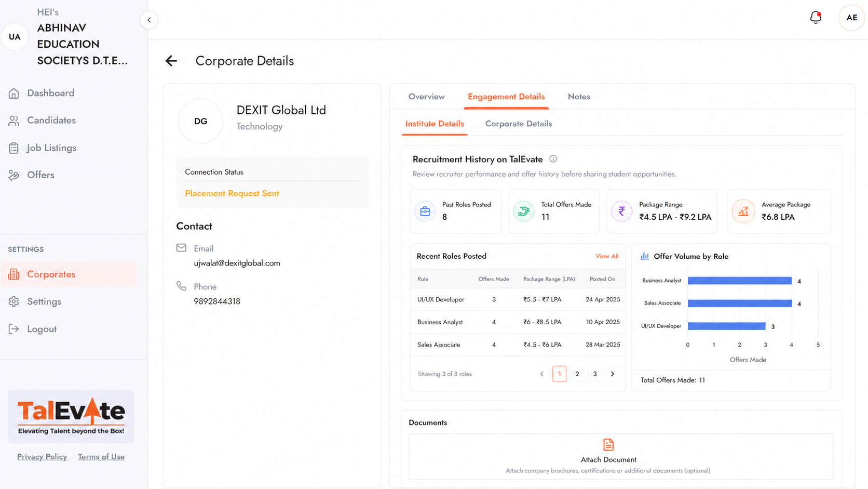
Task: Select Corporates in the settings menu
Action: coord(69,274)
